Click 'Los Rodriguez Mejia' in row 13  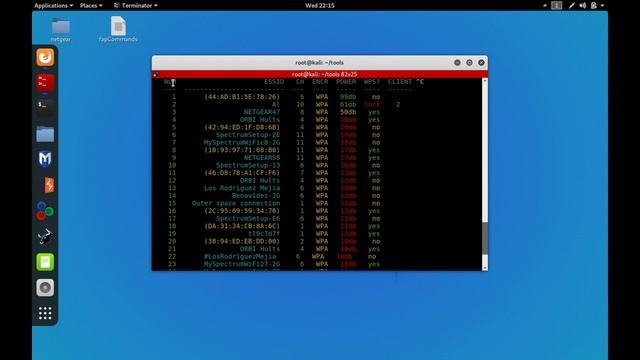point(242,188)
